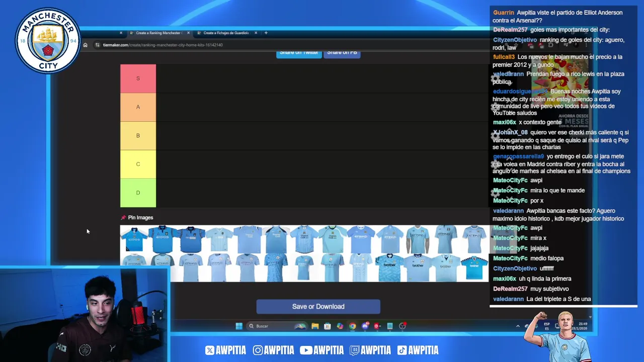This screenshot has width=644, height=362.
Task: Share the tier list on FB
Action: pyautogui.click(x=342, y=53)
